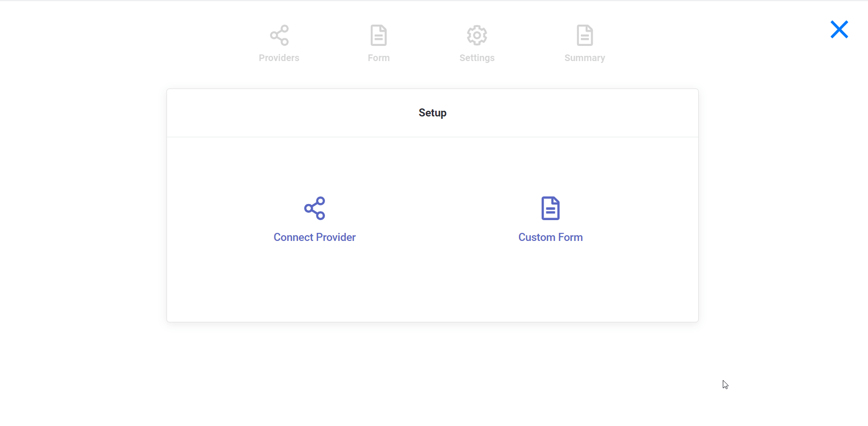Viewport: 868px width, 426px height.
Task: Click the Summary document step icon
Action: tap(585, 35)
